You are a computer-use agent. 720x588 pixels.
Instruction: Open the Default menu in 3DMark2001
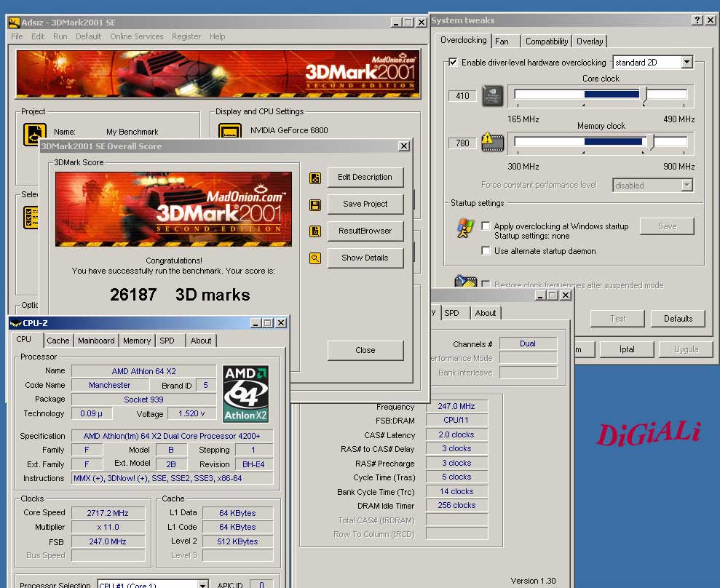click(88, 36)
